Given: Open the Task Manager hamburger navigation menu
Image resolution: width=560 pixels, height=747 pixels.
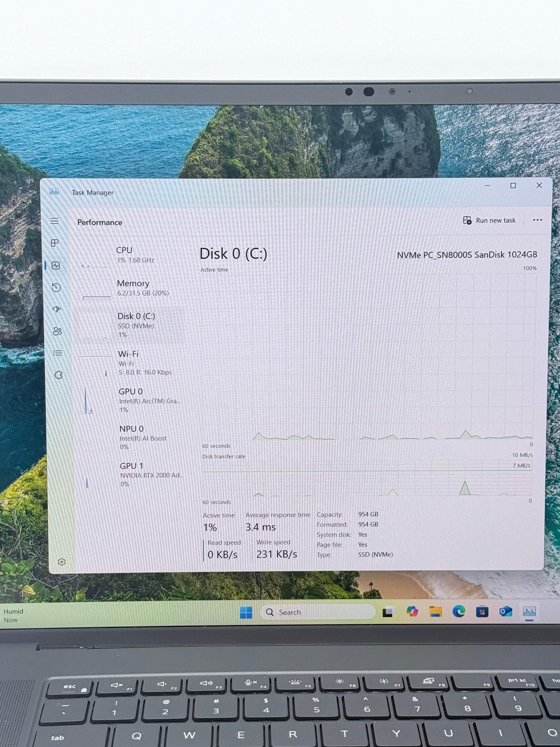Looking at the screenshot, I should (55, 221).
